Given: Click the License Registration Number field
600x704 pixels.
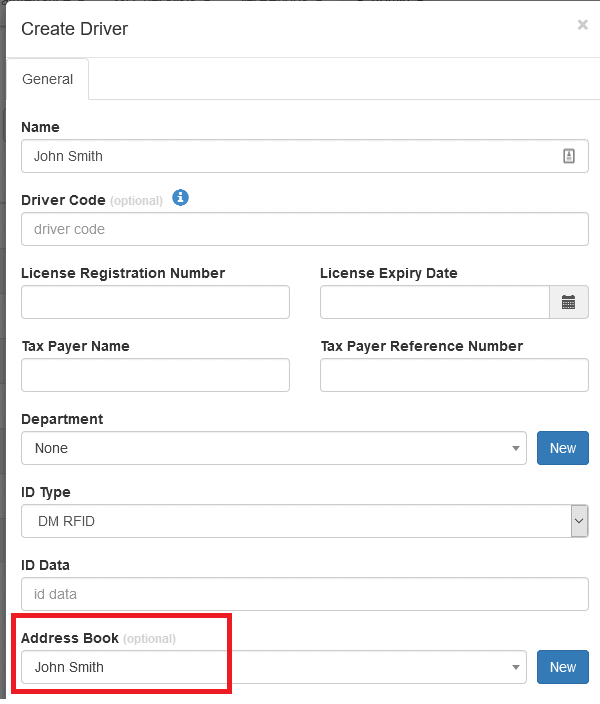Looking at the screenshot, I should point(155,302).
